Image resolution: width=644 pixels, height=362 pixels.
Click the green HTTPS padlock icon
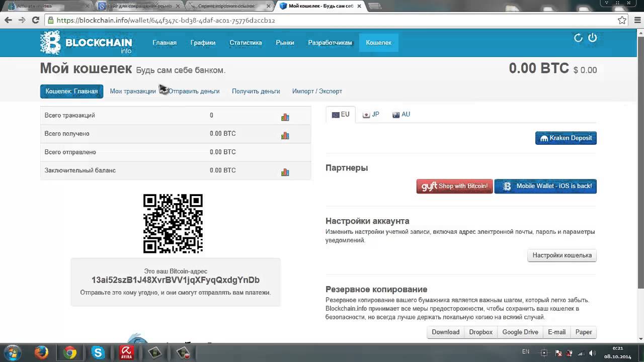click(50, 20)
